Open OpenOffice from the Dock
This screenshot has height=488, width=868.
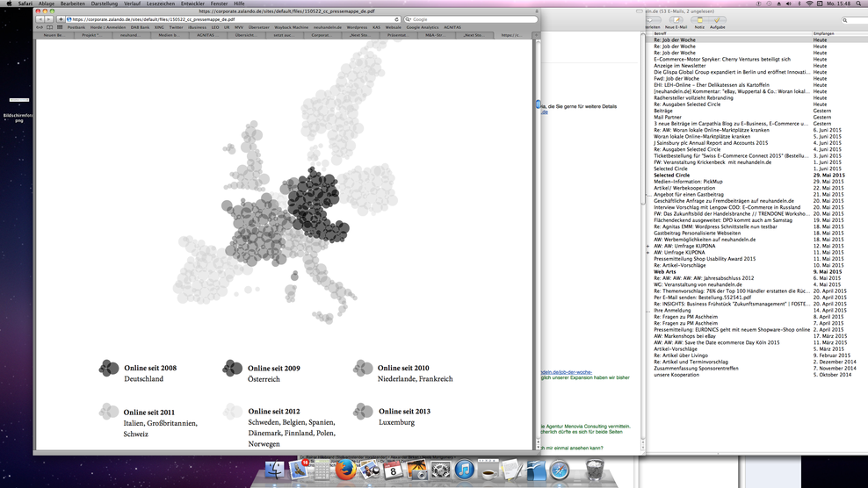click(536, 470)
